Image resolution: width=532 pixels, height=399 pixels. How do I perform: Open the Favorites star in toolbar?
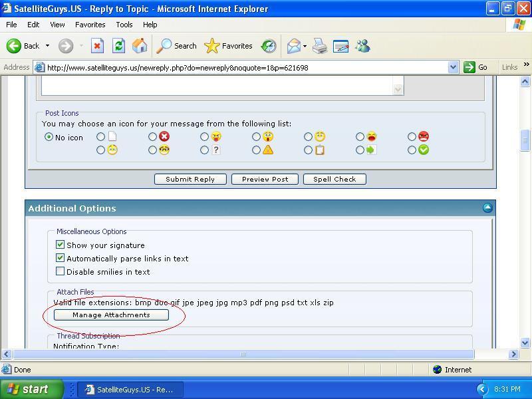point(228,46)
